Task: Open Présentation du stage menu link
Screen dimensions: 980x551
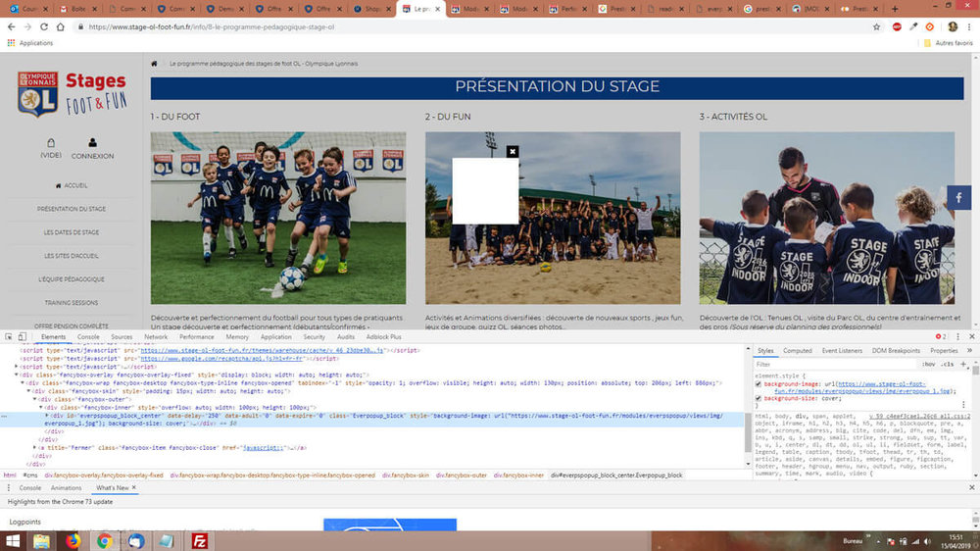Action: [72, 209]
